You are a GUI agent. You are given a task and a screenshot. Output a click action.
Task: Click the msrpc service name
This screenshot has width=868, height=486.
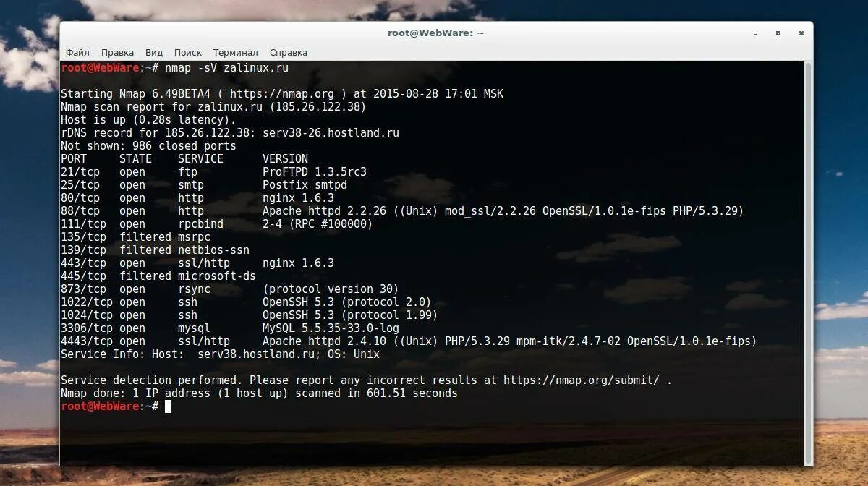pyautogui.click(x=195, y=237)
